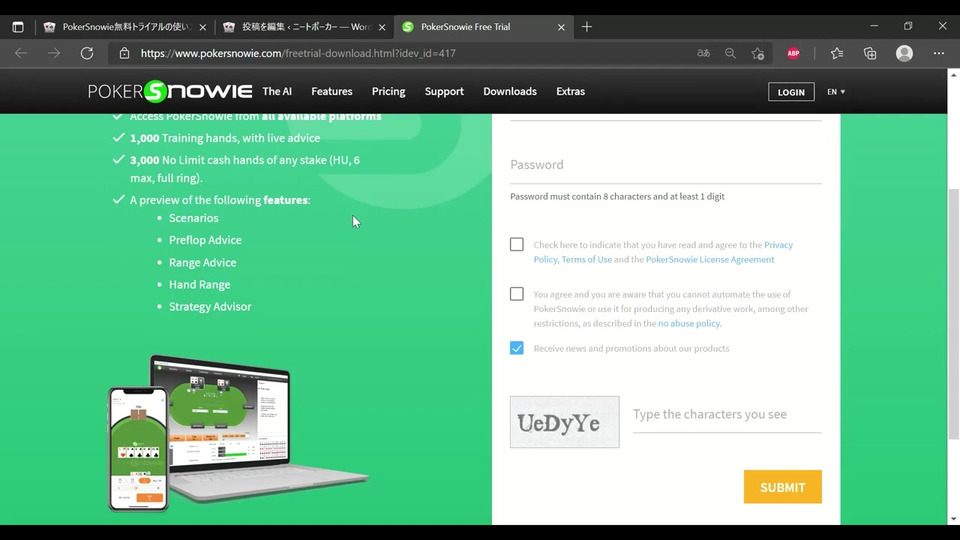Viewport: 960px width, 540px height.
Task: Open the Downloads menu
Action: (x=509, y=91)
